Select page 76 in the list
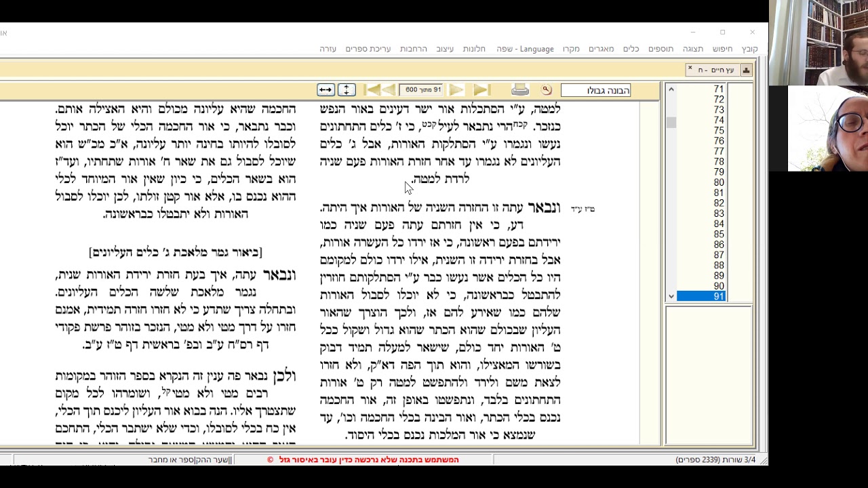 (701, 141)
